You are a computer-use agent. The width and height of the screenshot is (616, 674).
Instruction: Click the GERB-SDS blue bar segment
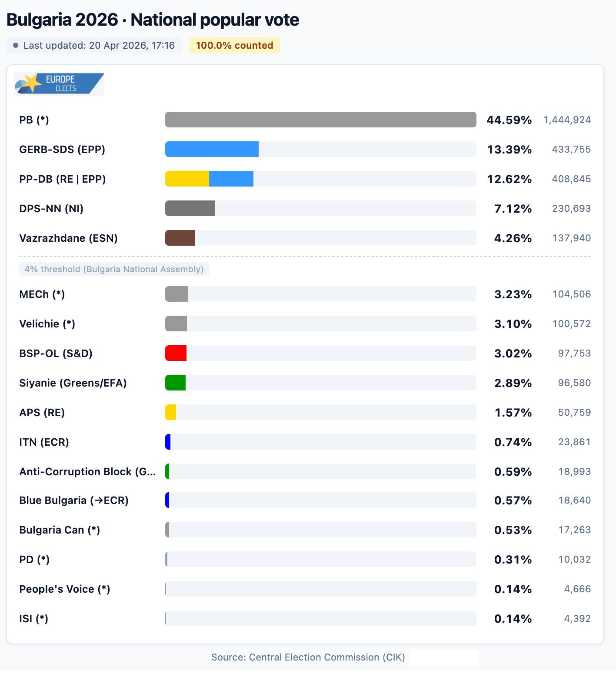[x=212, y=149]
